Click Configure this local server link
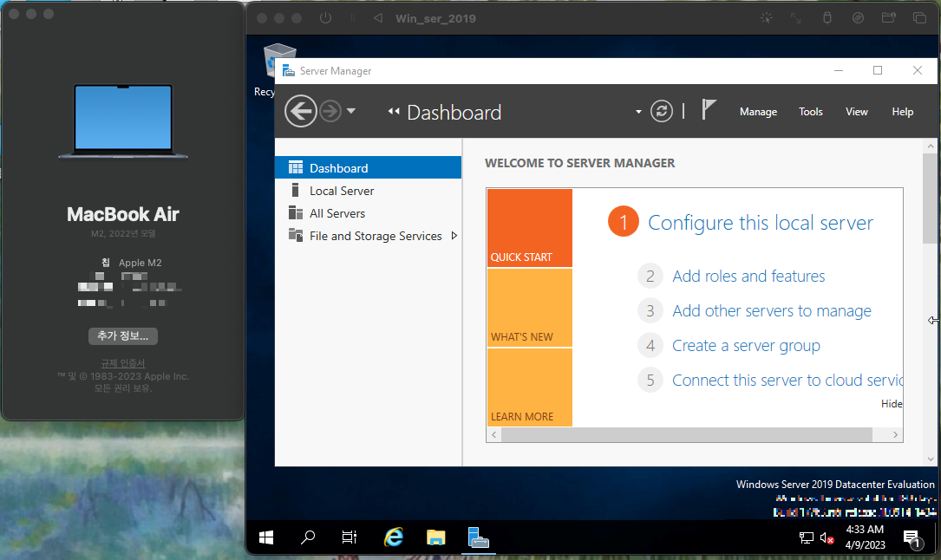 [761, 223]
